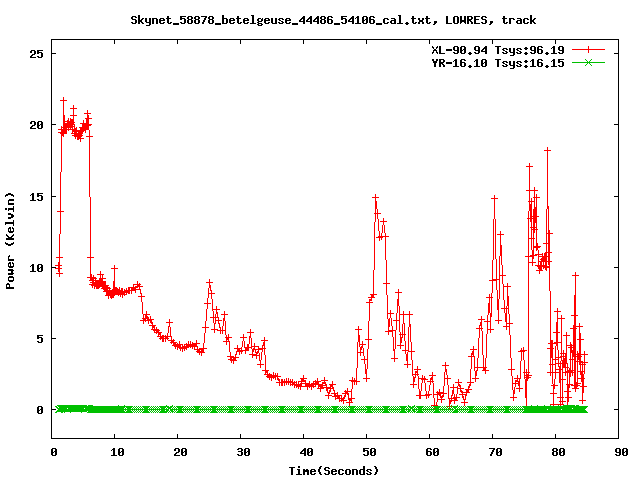The image size is (640, 480).
Task: Click x-axis tick label 90
Action: pos(621,452)
